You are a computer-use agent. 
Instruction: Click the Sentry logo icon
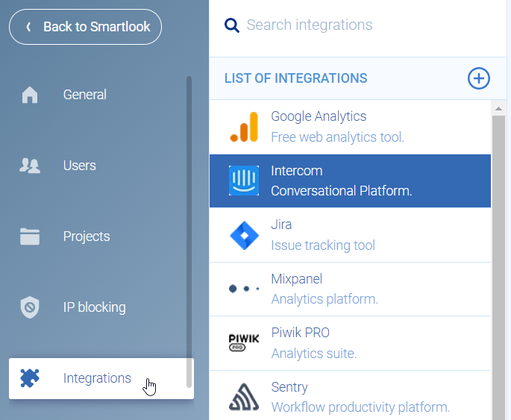pyautogui.click(x=244, y=397)
